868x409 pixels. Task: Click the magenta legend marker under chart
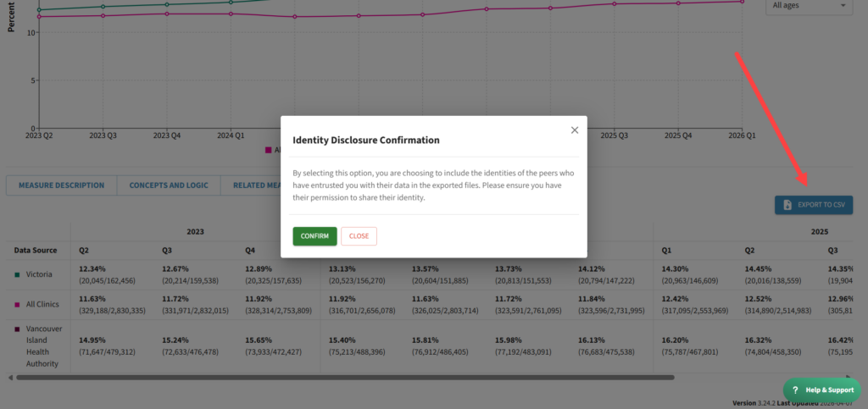(269, 150)
